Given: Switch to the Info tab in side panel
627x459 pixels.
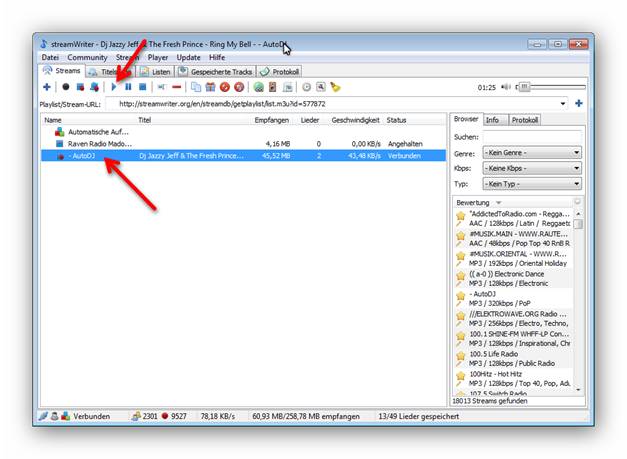Looking at the screenshot, I should click(496, 120).
